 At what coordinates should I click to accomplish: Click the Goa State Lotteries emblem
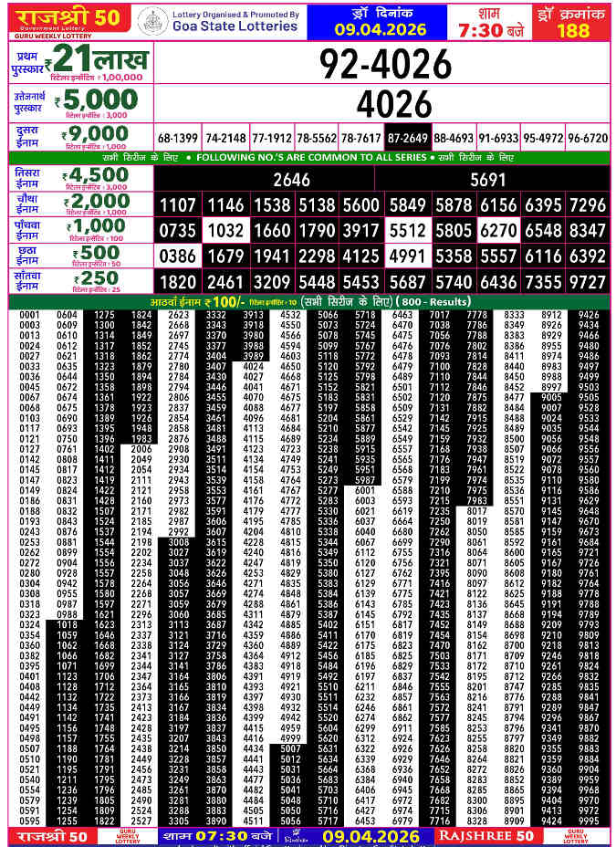(x=152, y=21)
